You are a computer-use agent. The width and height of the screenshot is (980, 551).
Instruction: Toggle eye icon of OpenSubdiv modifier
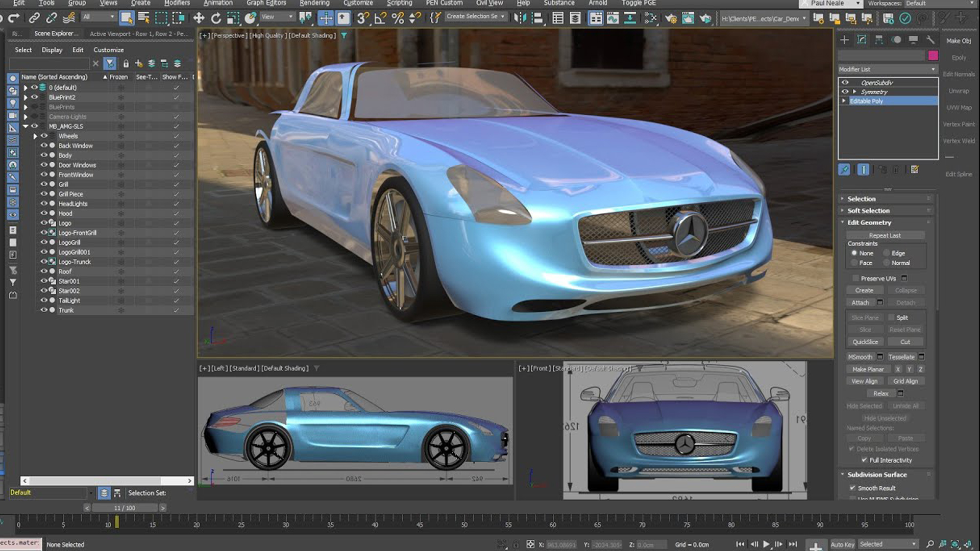(845, 83)
